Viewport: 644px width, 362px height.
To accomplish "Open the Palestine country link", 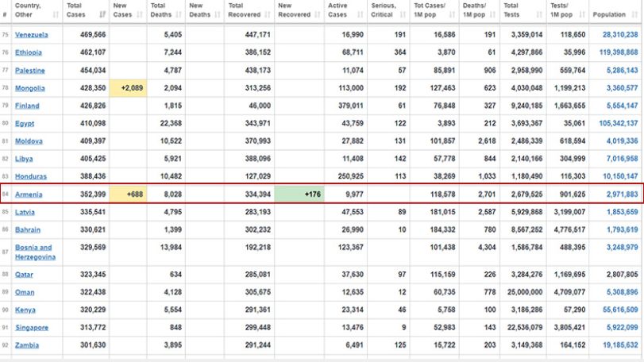I will [30, 71].
